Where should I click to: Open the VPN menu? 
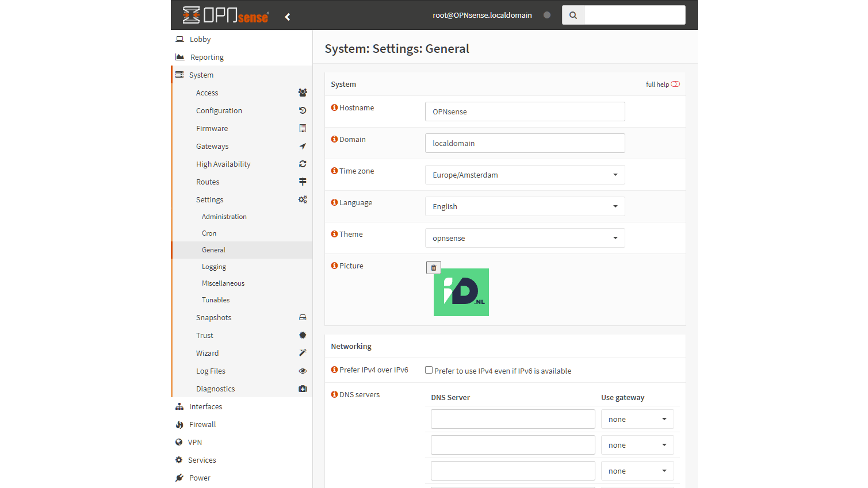pos(242,442)
